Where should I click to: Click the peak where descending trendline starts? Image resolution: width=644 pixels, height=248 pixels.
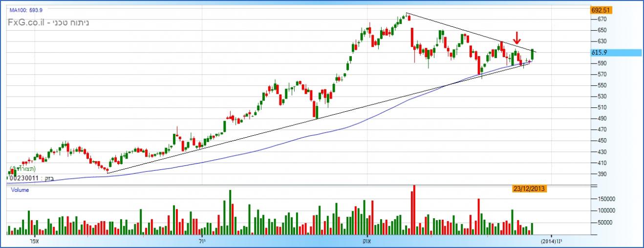[x=407, y=13]
